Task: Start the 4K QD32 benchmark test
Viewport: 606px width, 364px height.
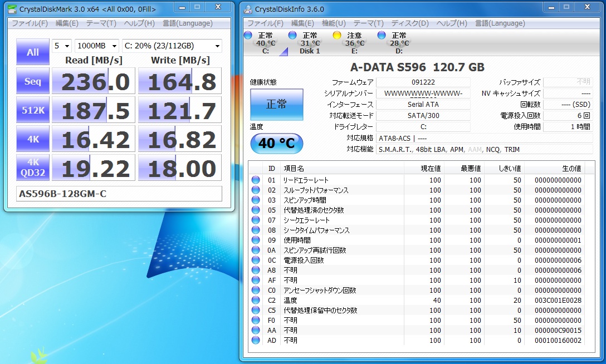Action: click(33, 168)
